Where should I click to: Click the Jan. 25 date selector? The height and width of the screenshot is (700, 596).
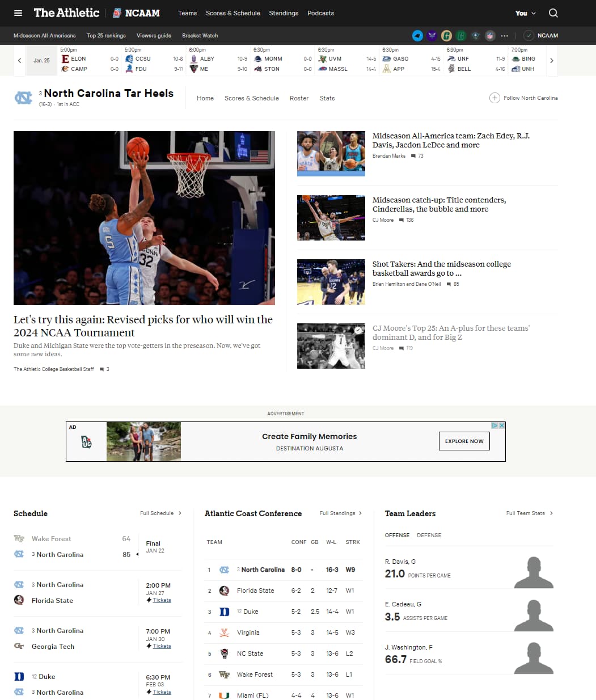pyautogui.click(x=41, y=61)
